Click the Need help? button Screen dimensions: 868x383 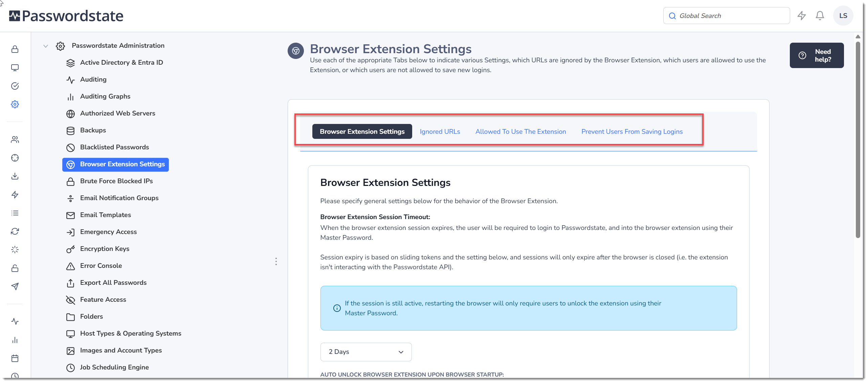coord(817,55)
